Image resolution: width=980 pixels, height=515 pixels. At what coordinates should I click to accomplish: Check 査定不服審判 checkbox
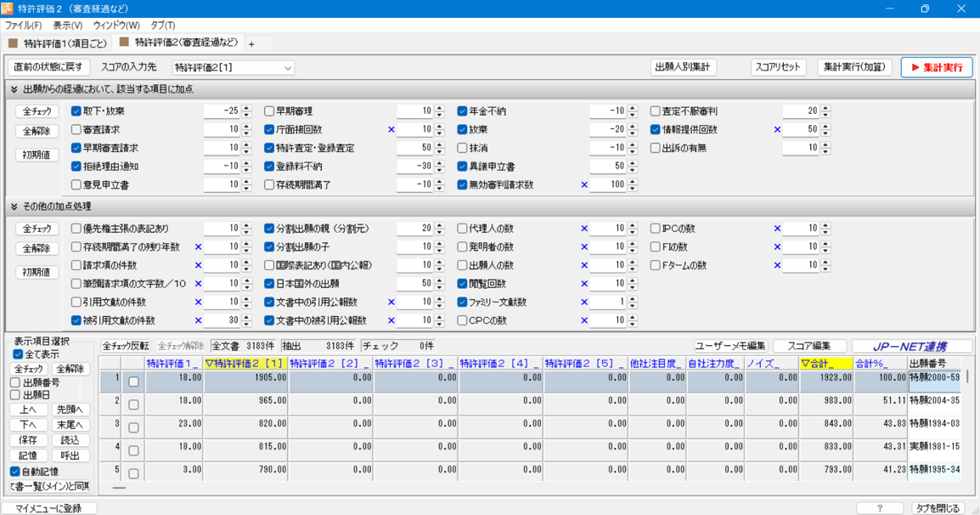(656, 111)
